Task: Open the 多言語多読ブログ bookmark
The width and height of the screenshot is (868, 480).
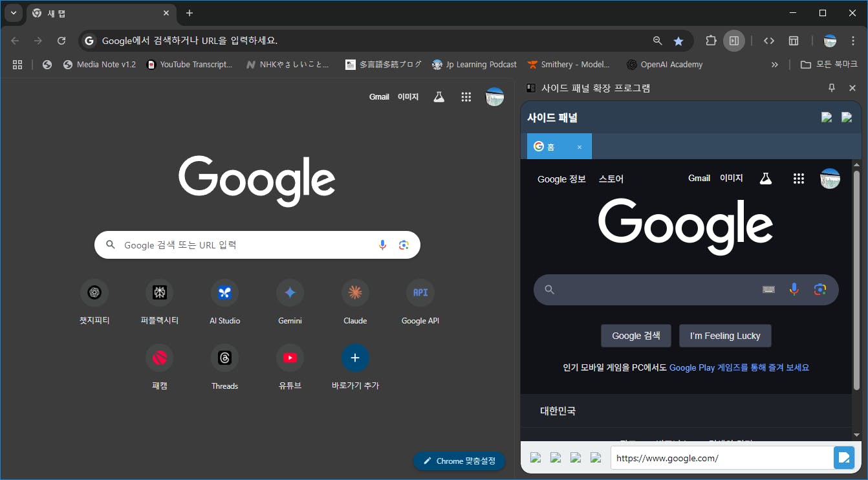Action: (384, 65)
